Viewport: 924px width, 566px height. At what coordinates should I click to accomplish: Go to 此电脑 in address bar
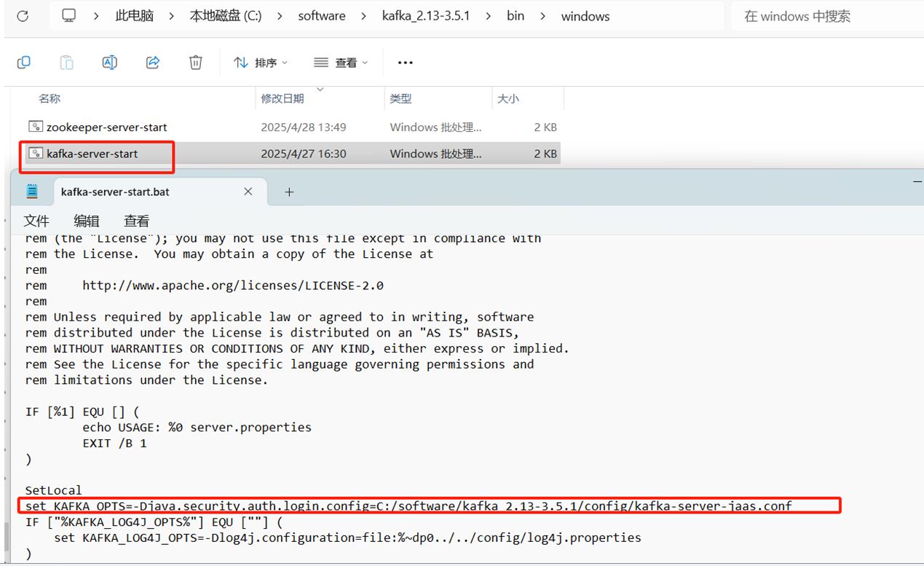point(135,15)
